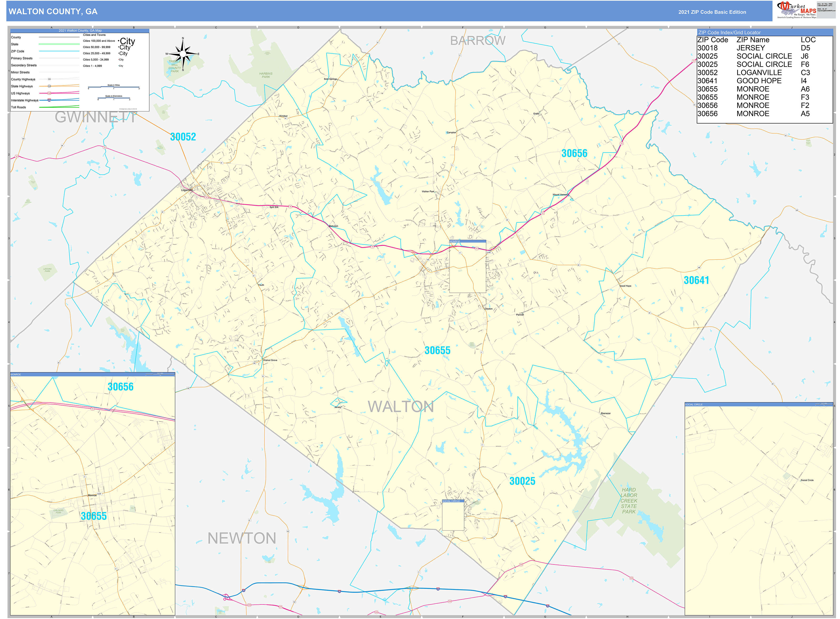Screen dimensions: 840x619
Task: Click the Windsor place label
Action: click(x=283, y=116)
